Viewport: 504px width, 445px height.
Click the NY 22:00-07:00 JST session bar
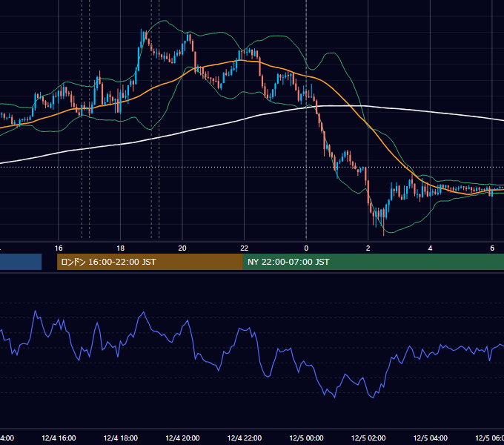(373, 262)
